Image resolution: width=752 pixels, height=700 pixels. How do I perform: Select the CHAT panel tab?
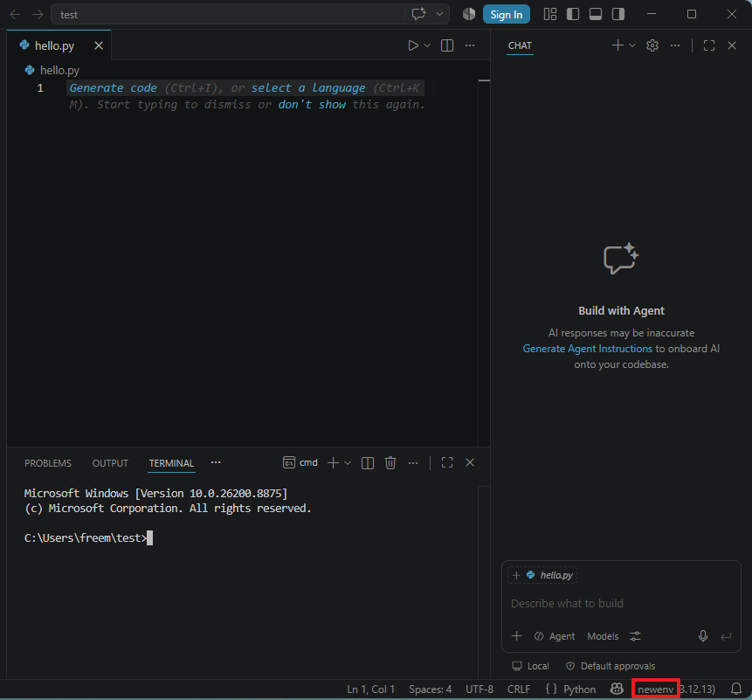[520, 45]
